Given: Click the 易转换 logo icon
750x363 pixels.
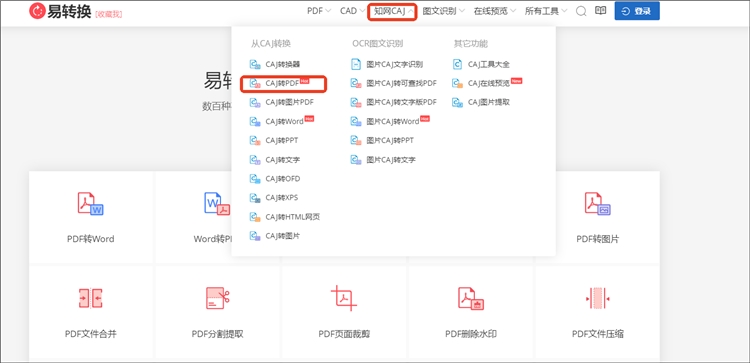Looking at the screenshot, I should pyautogui.click(x=37, y=11).
